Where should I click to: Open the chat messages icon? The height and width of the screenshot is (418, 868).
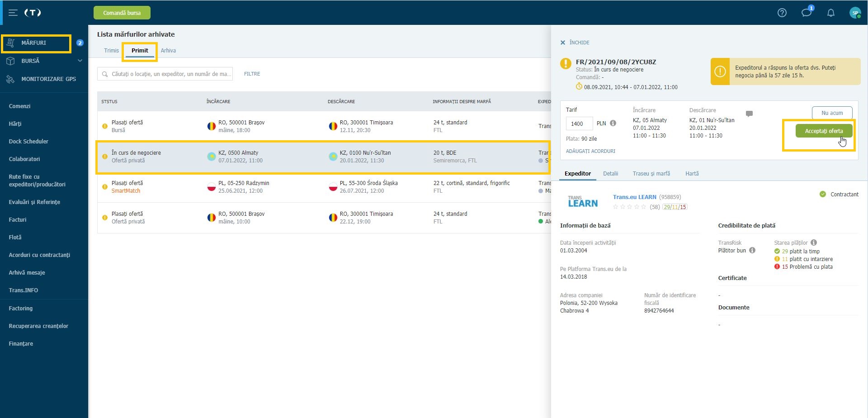tap(807, 13)
